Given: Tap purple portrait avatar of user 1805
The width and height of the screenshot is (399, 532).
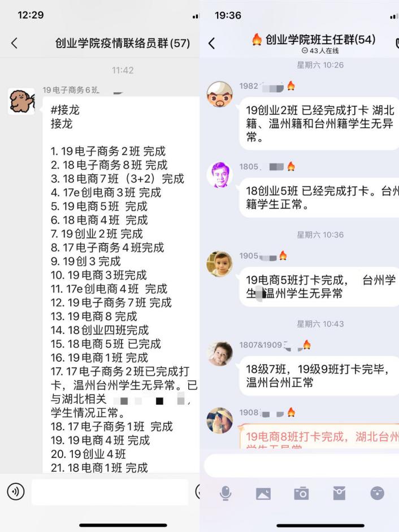Looking at the screenshot, I should coord(220,175).
